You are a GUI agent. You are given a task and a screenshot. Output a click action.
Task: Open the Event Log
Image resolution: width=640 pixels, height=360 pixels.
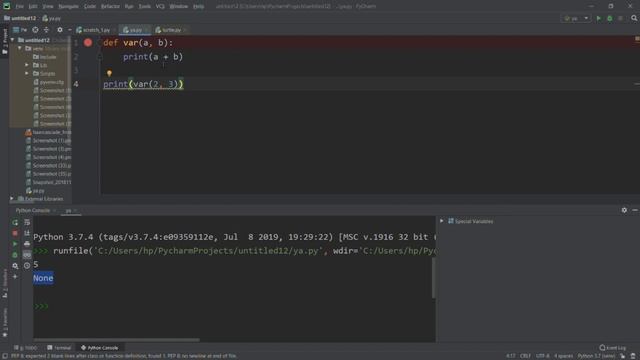click(x=612, y=348)
